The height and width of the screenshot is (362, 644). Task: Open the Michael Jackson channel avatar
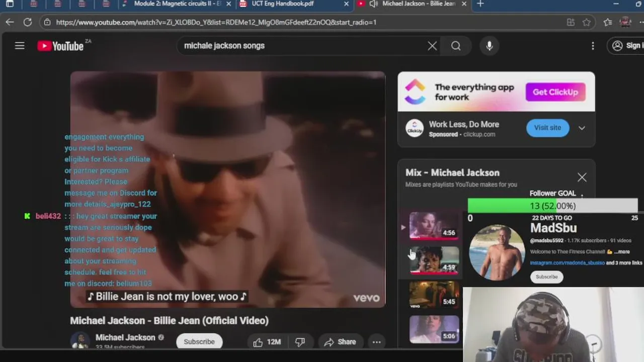point(79,340)
